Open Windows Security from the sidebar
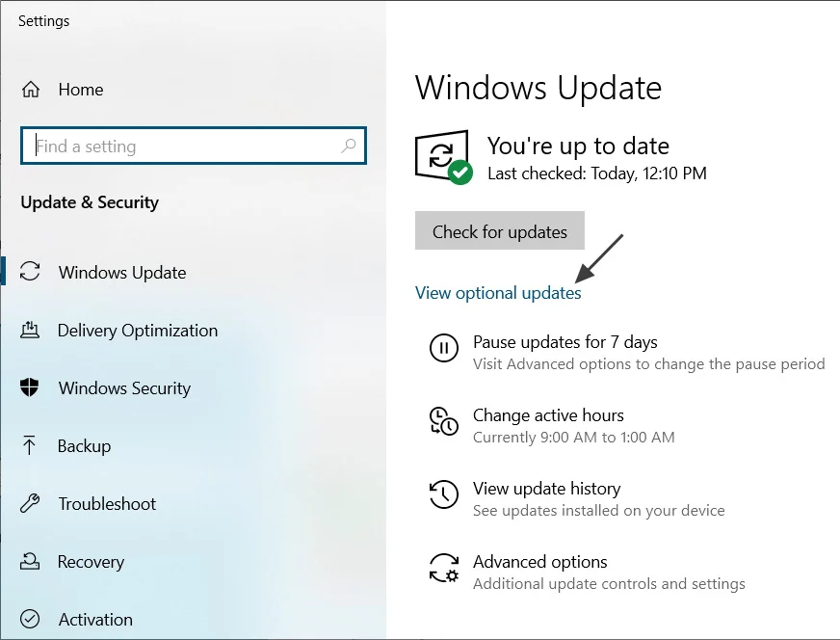This screenshot has width=840, height=640. (124, 388)
